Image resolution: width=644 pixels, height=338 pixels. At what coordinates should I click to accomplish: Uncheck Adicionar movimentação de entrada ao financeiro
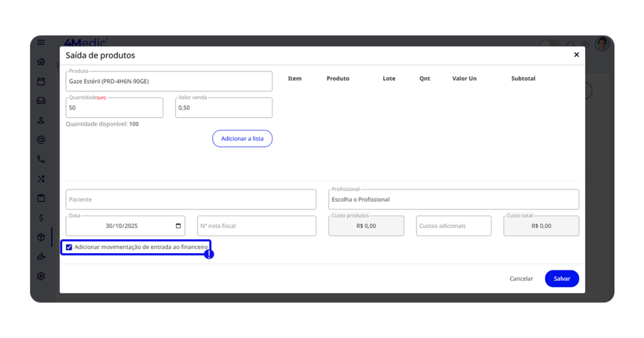coord(69,248)
